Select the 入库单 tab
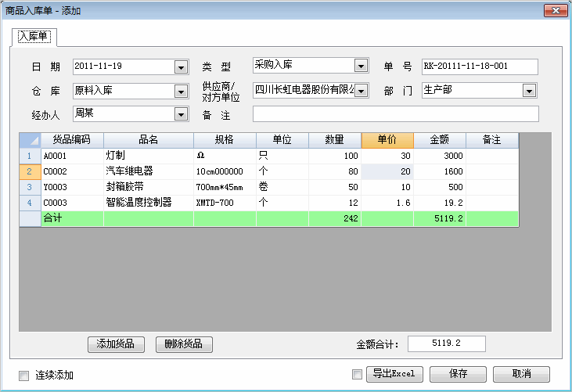The height and width of the screenshot is (392, 572). (x=33, y=37)
